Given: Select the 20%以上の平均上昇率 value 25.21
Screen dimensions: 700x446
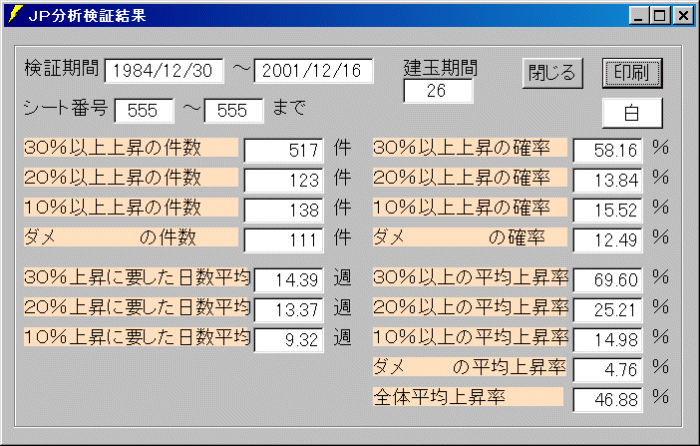Looking at the screenshot, I should tap(608, 310).
